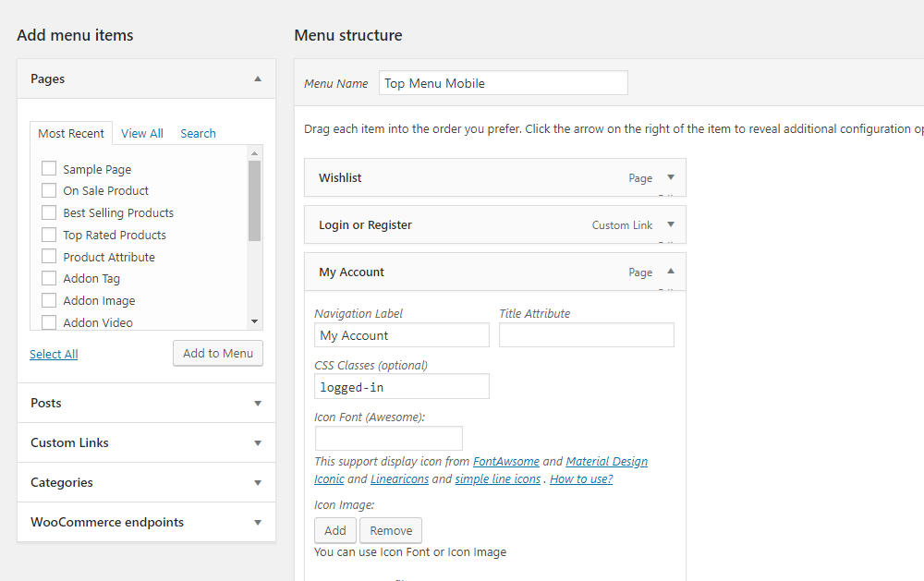This screenshot has width=924, height=581.
Task: Click the CSS Classes input field
Action: click(x=402, y=387)
